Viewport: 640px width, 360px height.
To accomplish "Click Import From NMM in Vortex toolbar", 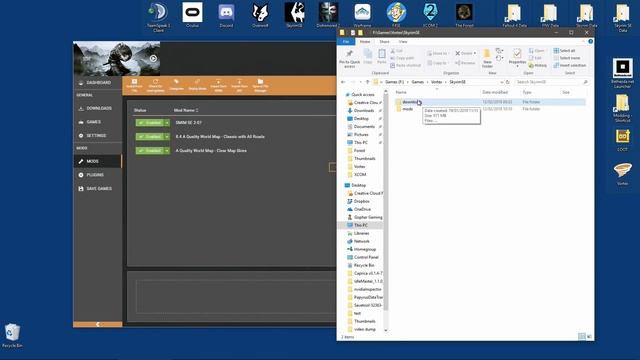I will tap(218, 85).
